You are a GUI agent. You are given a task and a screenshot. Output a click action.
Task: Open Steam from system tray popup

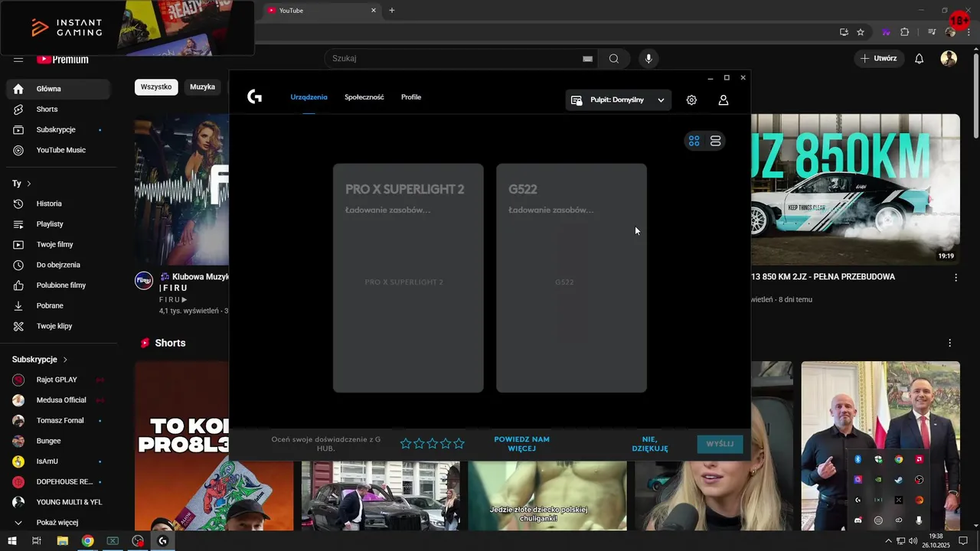tap(899, 480)
